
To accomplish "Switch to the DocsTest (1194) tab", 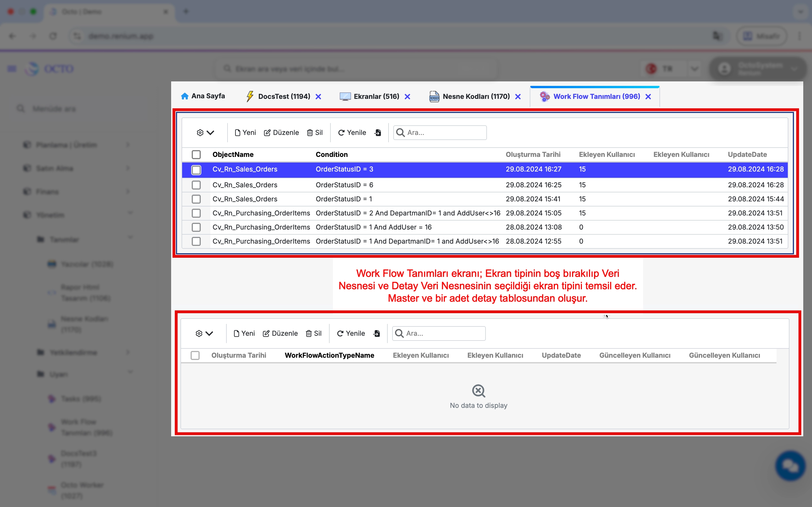I will 284,97.
